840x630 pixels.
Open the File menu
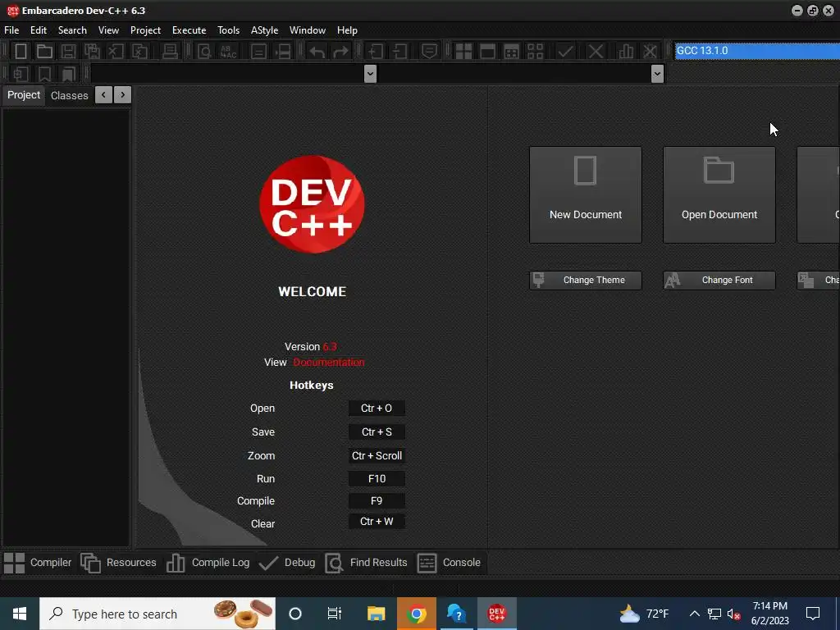pos(11,30)
